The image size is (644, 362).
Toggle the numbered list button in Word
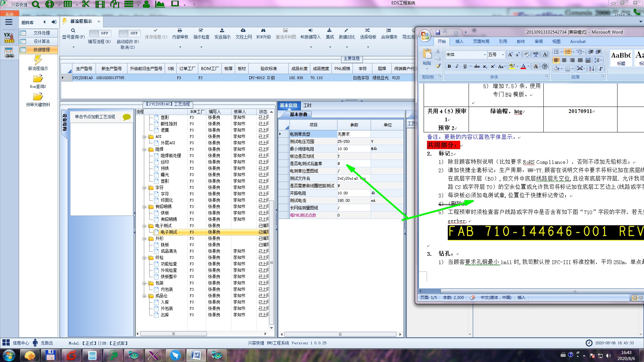tap(568, 52)
